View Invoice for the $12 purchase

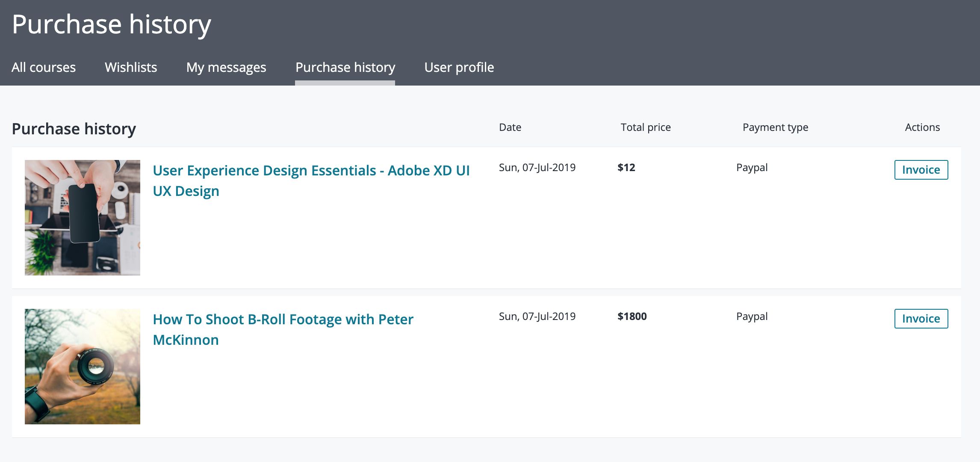pyautogui.click(x=921, y=170)
